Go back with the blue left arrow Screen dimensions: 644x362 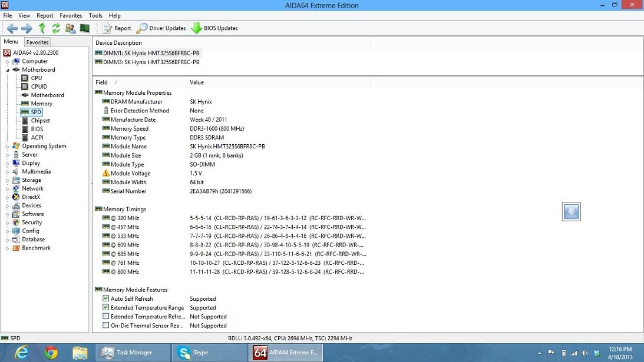pyautogui.click(x=12, y=28)
